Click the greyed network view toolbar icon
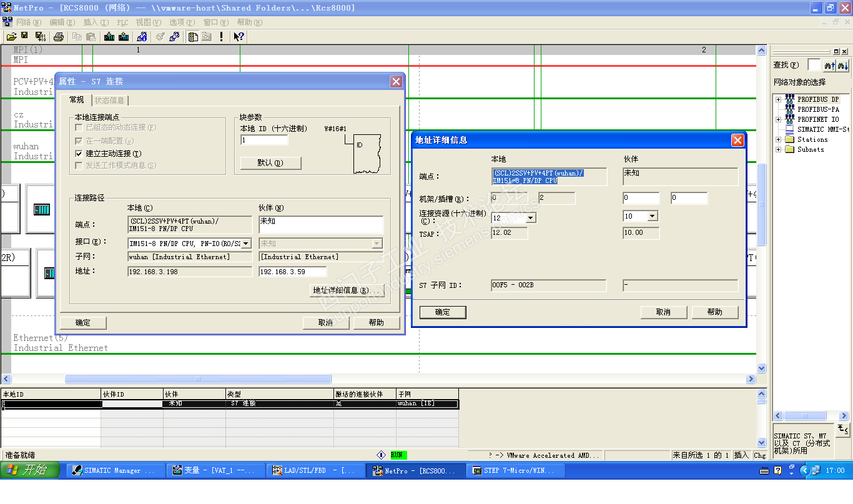This screenshot has width=853, height=504. pyautogui.click(x=207, y=37)
